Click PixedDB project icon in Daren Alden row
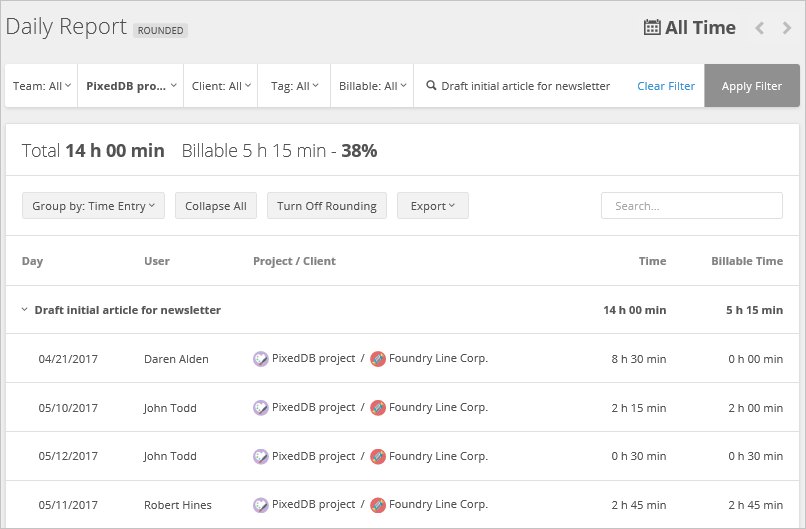The height and width of the screenshot is (529, 806). point(261,359)
